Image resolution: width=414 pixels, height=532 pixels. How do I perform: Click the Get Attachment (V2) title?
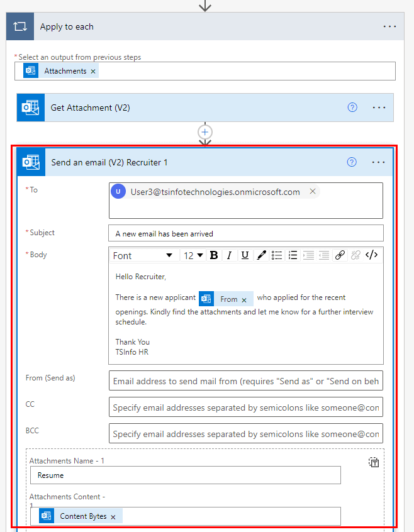point(90,108)
